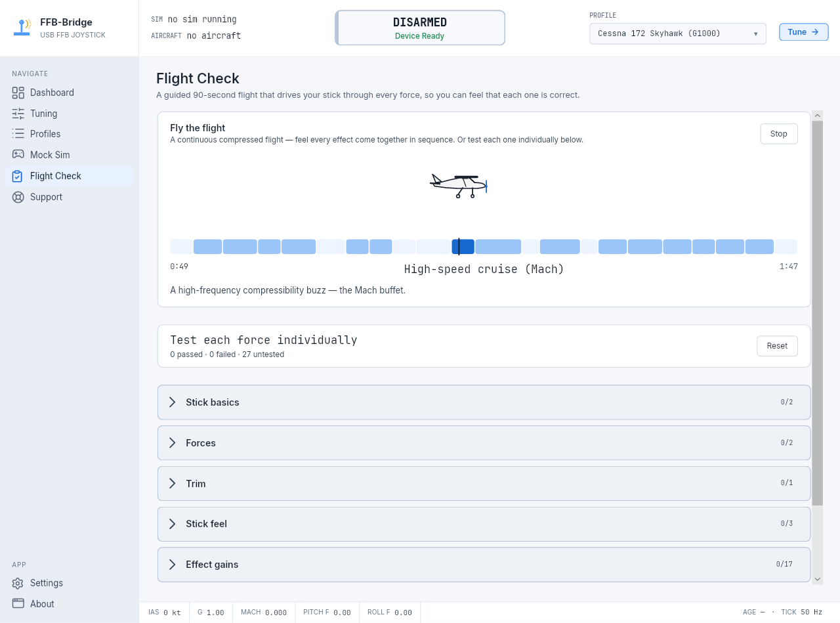Click the vertical scrollbar thumb

(x=818, y=313)
